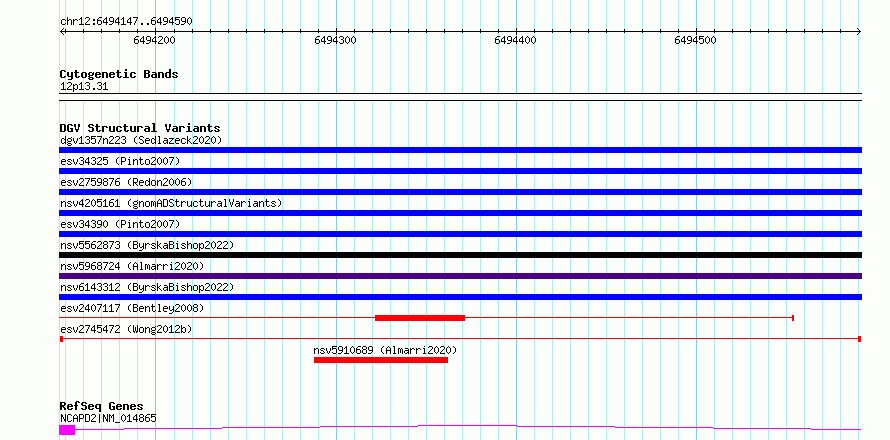
Task: Click the Cytogenetic Bands track title
Action: [119, 74]
